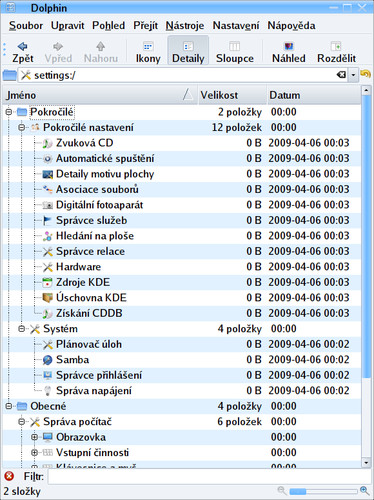Split the view with Rozdělit

336,52
